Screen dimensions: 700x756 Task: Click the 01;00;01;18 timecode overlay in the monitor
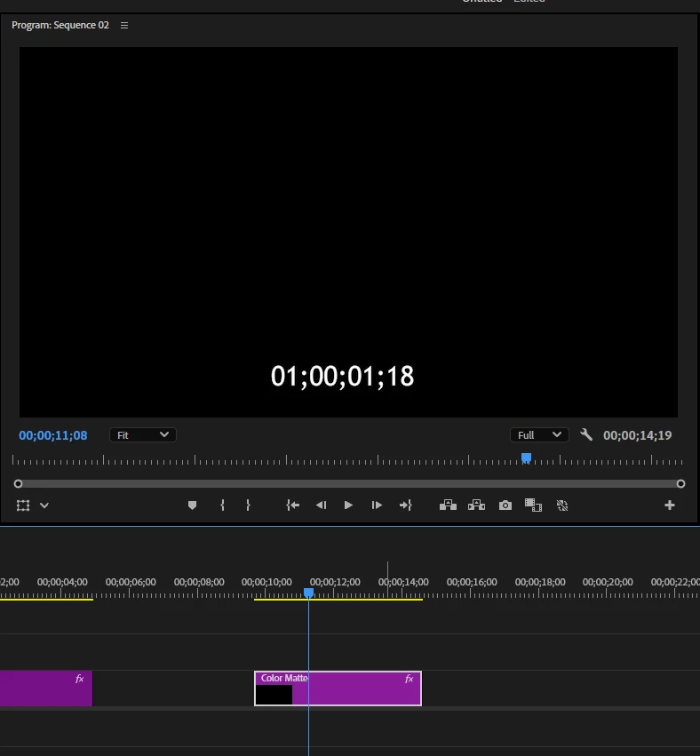click(x=342, y=376)
